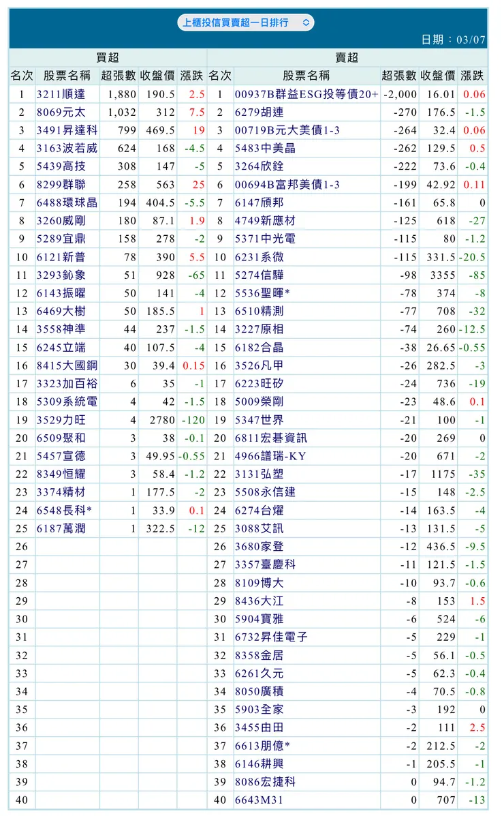Open stock link 3357臺慶科
The height and width of the screenshot is (816, 504).
click(x=265, y=564)
